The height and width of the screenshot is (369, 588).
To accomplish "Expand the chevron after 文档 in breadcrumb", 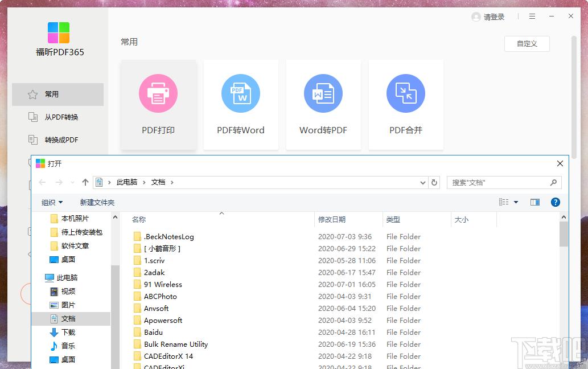I will click(172, 183).
